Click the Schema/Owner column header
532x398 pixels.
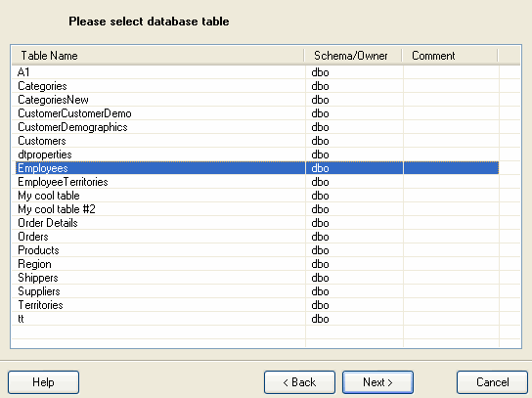pos(353,56)
